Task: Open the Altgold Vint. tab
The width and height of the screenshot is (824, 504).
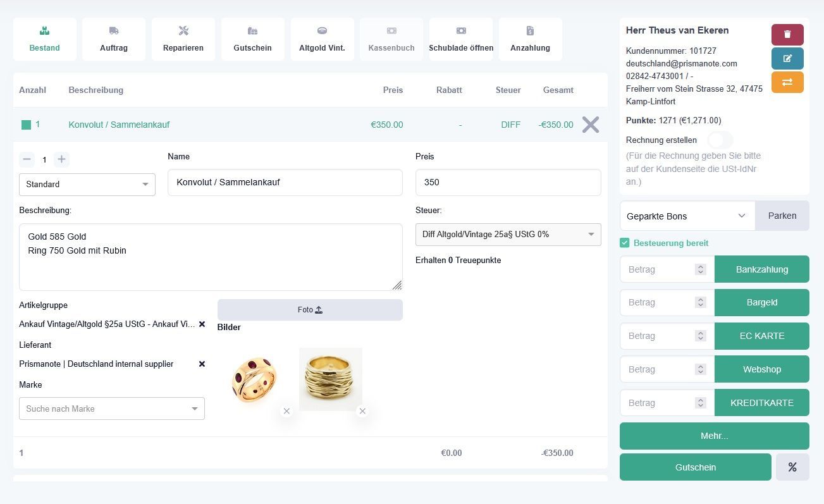Action: click(x=322, y=39)
